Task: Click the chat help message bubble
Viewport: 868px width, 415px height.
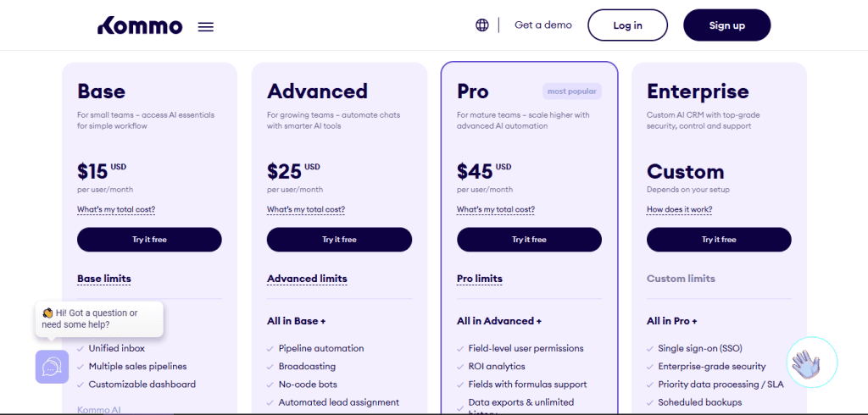Action: pyautogui.click(x=89, y=318)
